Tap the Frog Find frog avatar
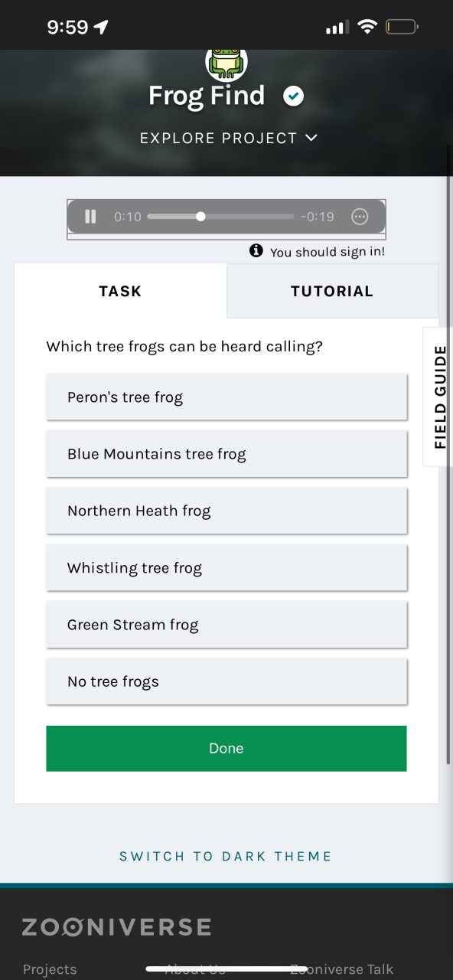This screenshot has width=453, height=980. pyautogui.click(x=226, y=64)
